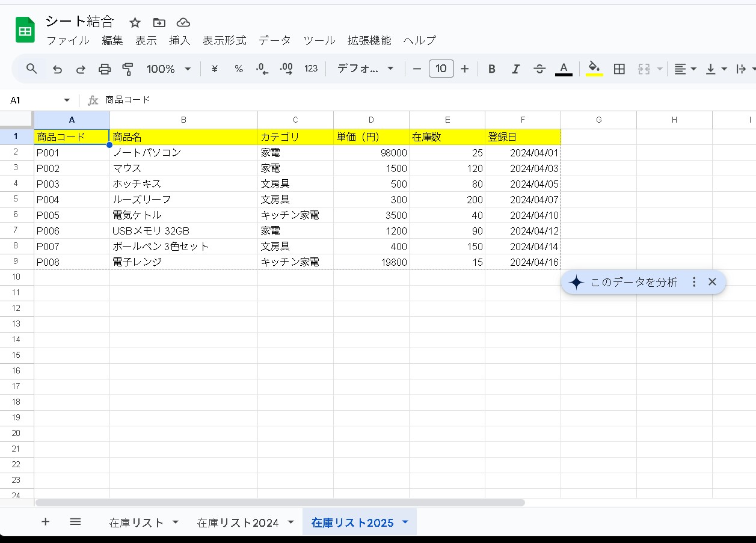The height and width of the screenshot is (543, 756).
Task: Select the Paint format tool
Action: coord(128,69)
